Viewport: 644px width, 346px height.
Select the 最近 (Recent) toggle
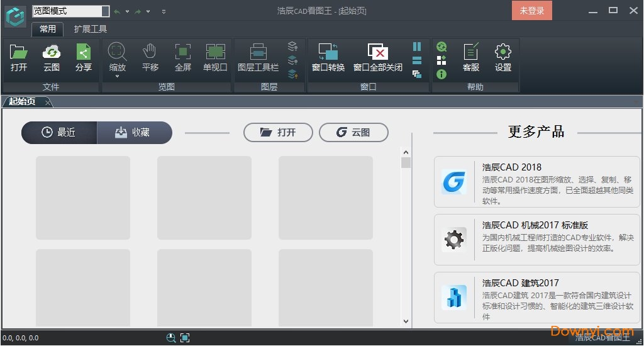(x=59, y=133)
